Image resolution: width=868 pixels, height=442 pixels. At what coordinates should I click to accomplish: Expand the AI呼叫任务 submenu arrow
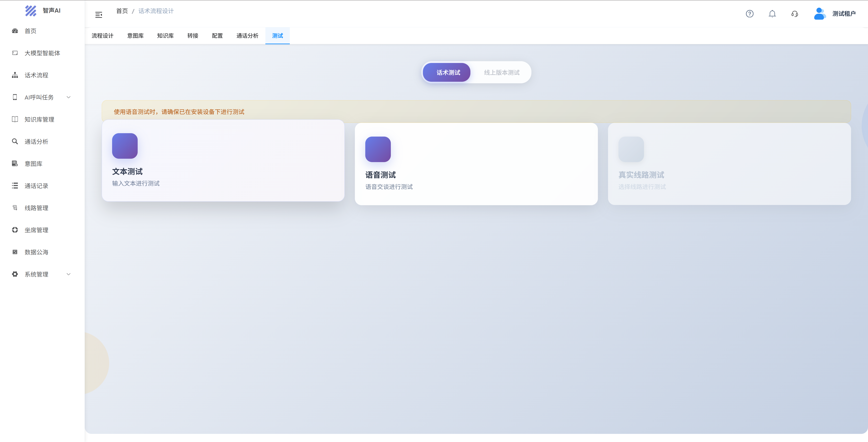point(69,97)
